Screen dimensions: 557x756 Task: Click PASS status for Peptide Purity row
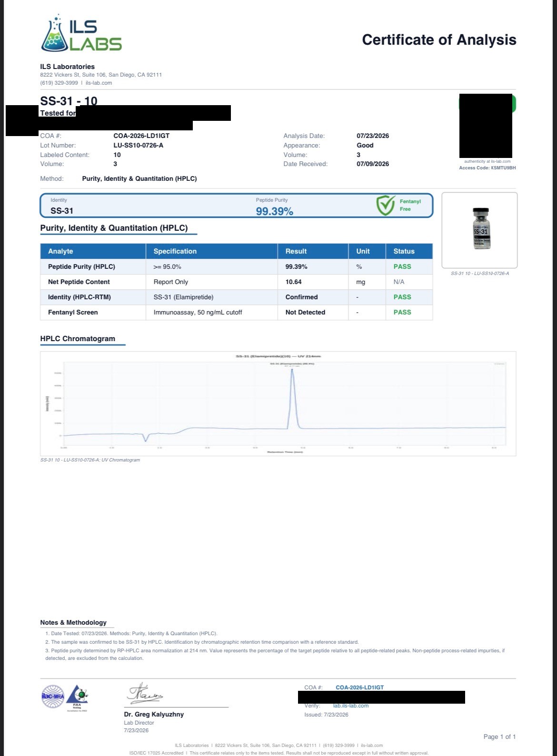click(x=402, y=266)
